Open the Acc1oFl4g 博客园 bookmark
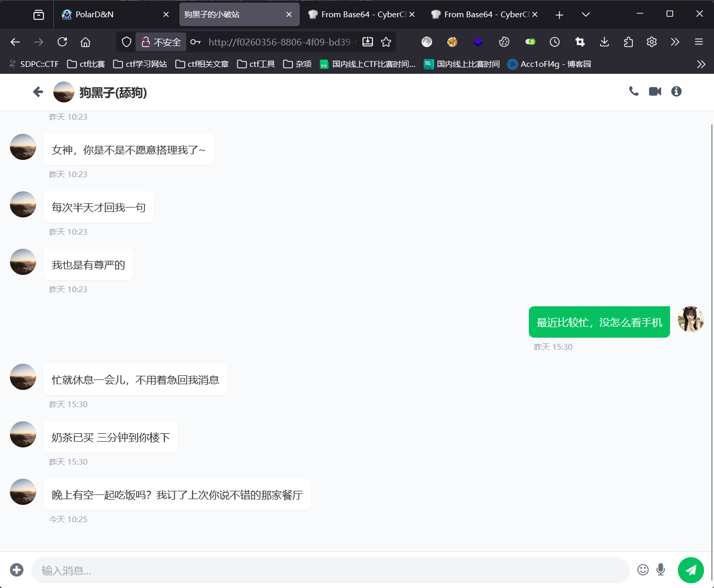The height and width of the screenshot is (588, 714). point(550,64)
